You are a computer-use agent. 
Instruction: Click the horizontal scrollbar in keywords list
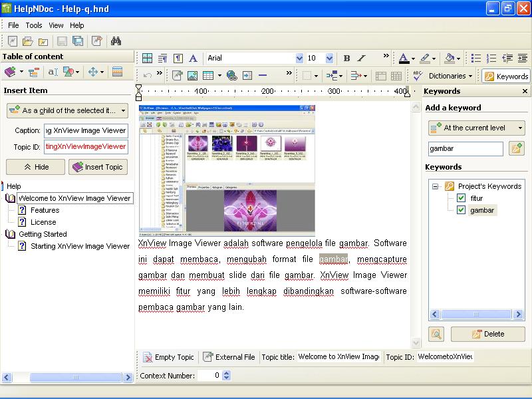[x=476, y=315]
